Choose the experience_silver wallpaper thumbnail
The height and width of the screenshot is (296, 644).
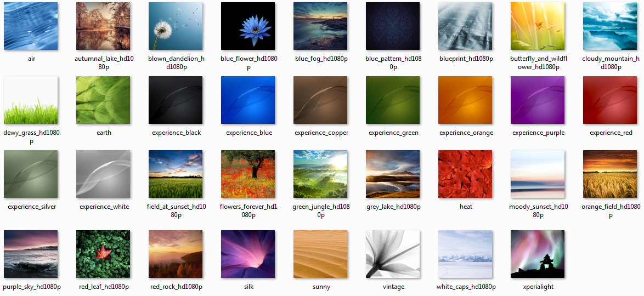(31, 174)
